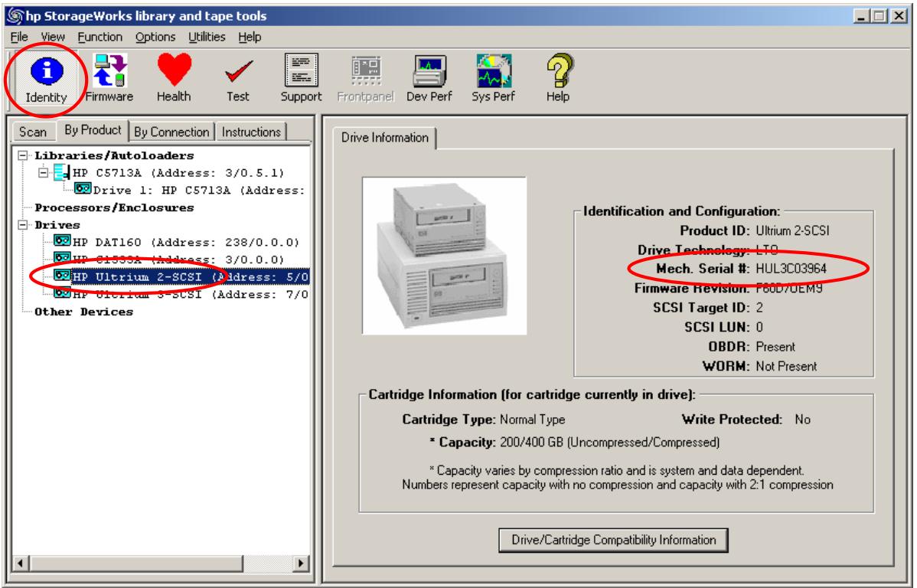Open the File menu
917x588 pixels.
(19, 37)
